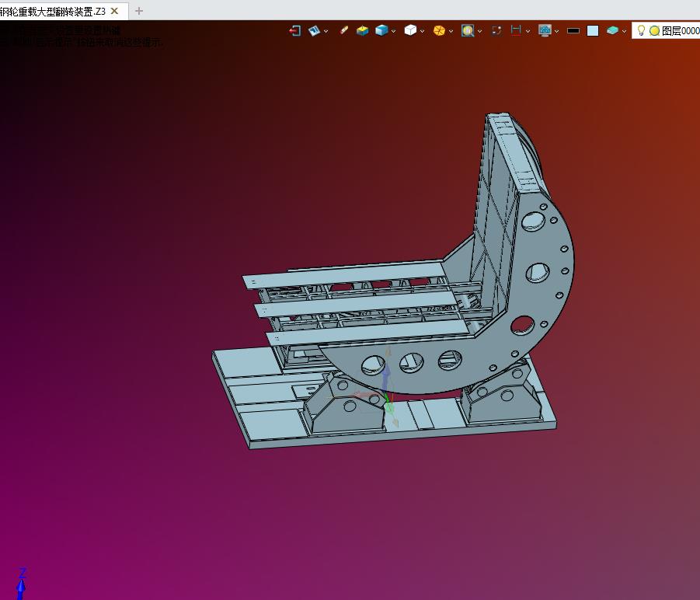Expand the teal slab icon dropdown arrow
This screenshot has width=700, height=600.
tap(624, 31)
